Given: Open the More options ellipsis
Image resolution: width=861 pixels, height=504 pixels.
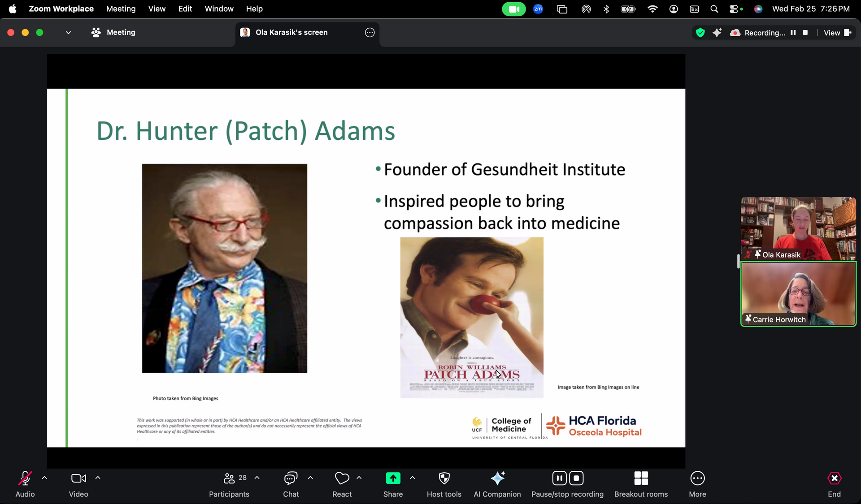Looking at the screenshot, I should click(697, 478).
